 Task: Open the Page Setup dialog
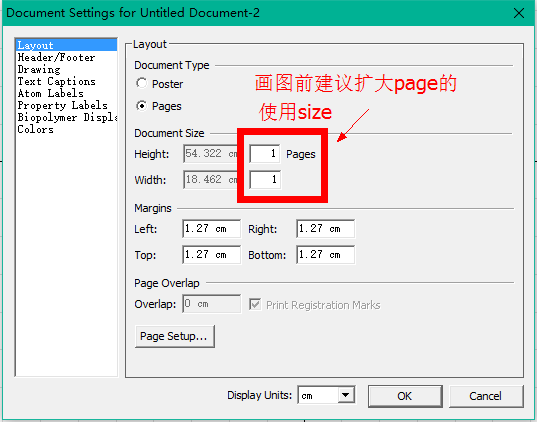coord(175,336)
